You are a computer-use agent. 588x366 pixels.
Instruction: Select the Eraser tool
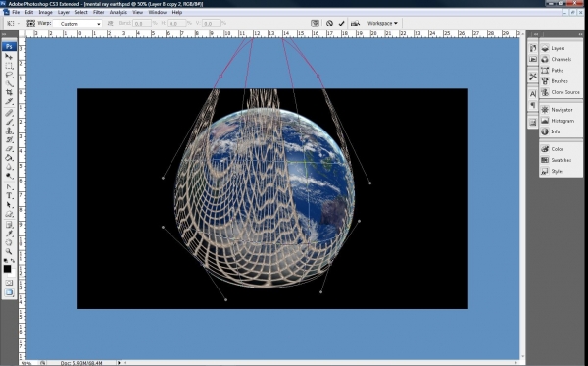pyautogui.click(x=9, y=149)
